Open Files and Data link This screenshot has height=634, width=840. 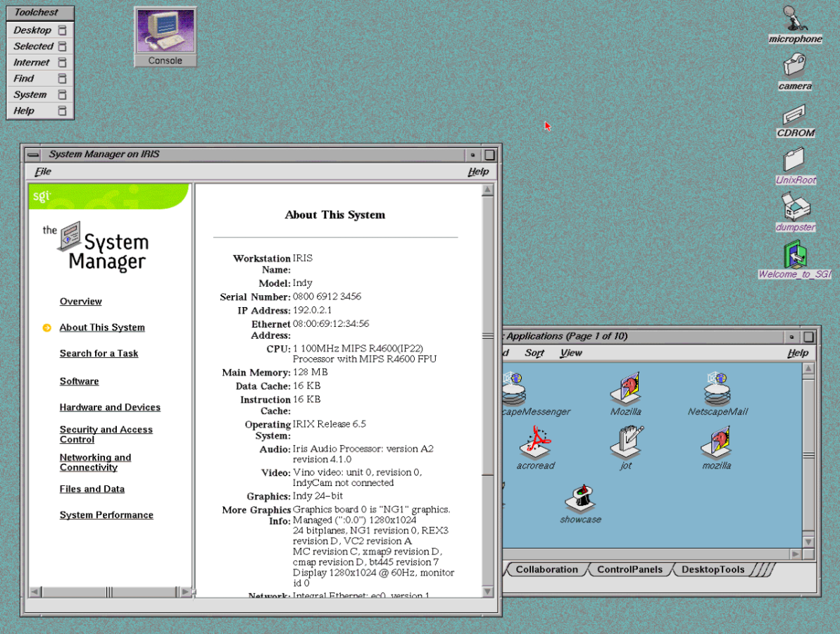(92, 489)
